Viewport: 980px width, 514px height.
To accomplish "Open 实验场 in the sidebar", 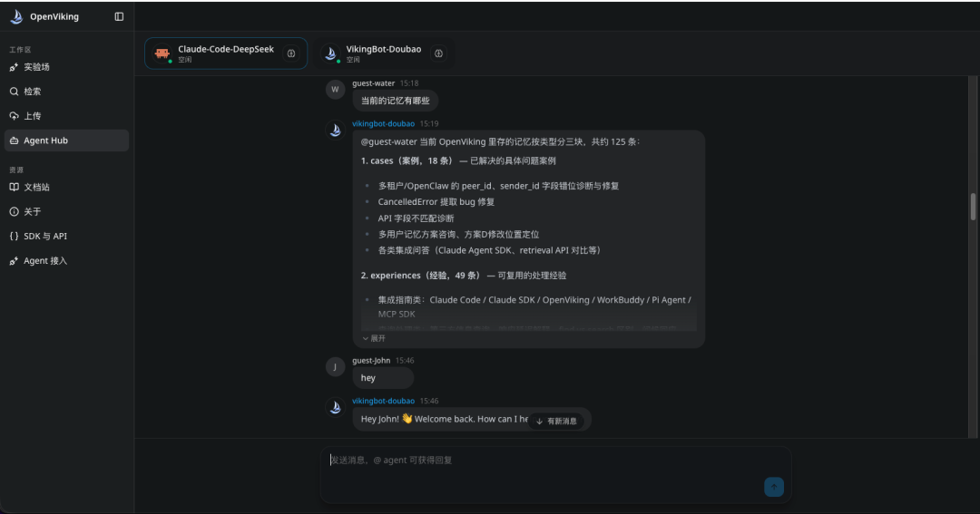I will 66,67.
